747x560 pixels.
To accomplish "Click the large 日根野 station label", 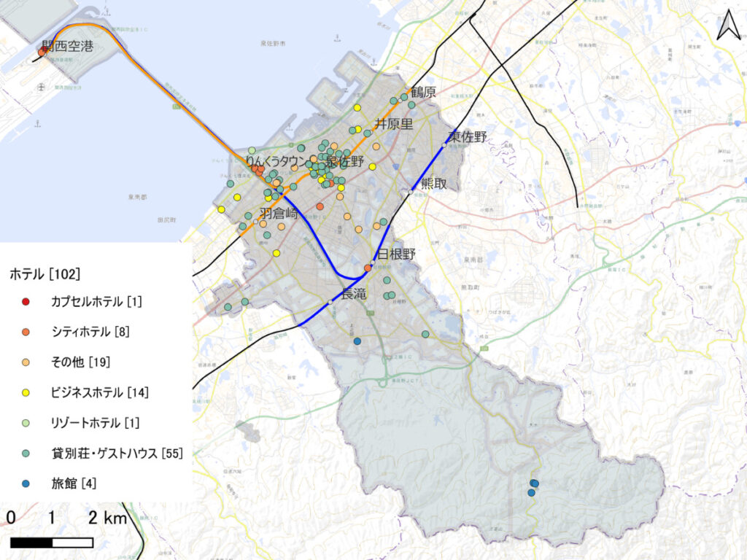I will click(396, 254).
